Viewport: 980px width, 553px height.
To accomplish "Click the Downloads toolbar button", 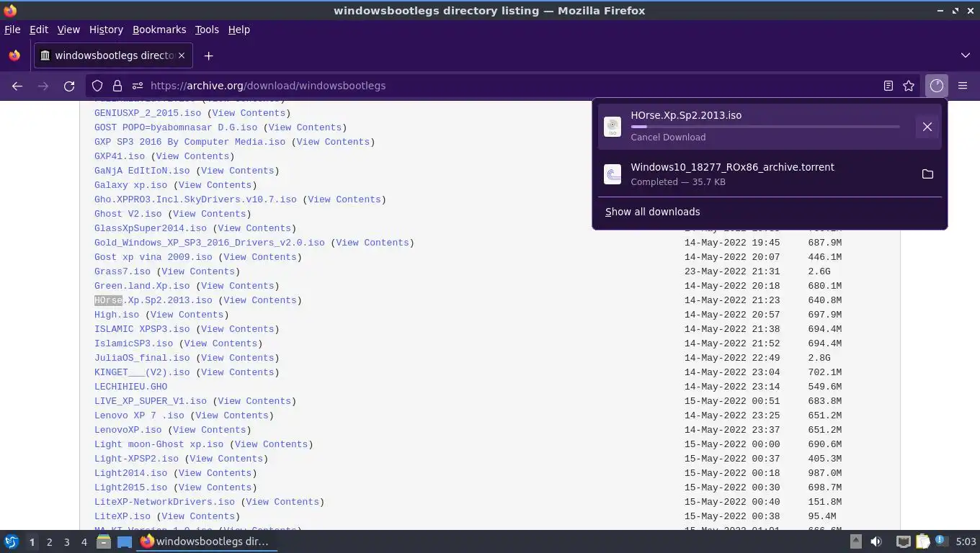I will click(x=936, y=86).
